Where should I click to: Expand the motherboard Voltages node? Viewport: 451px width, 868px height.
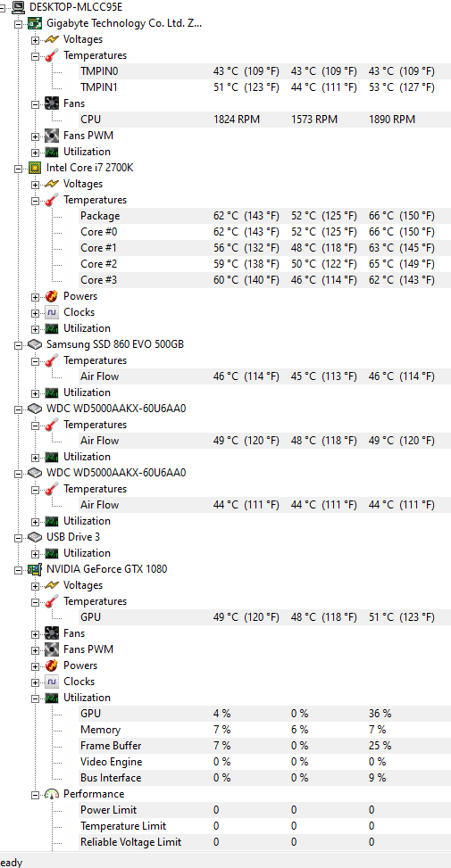point(36,40)
